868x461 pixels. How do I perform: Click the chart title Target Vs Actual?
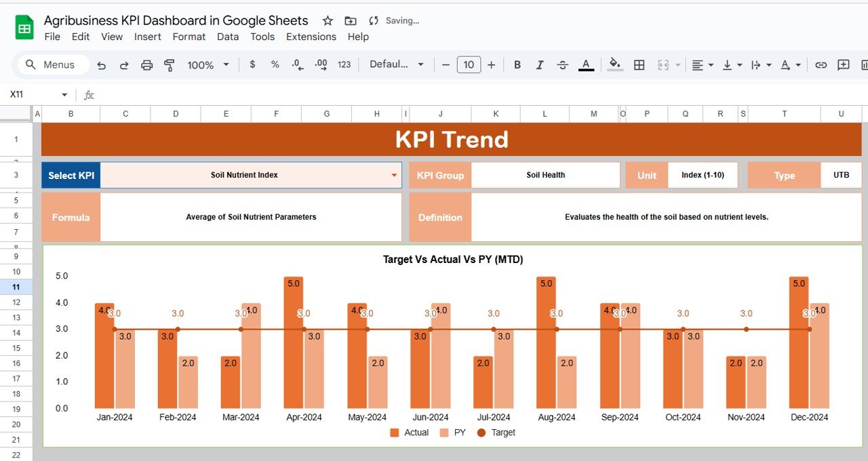[453, 259]
